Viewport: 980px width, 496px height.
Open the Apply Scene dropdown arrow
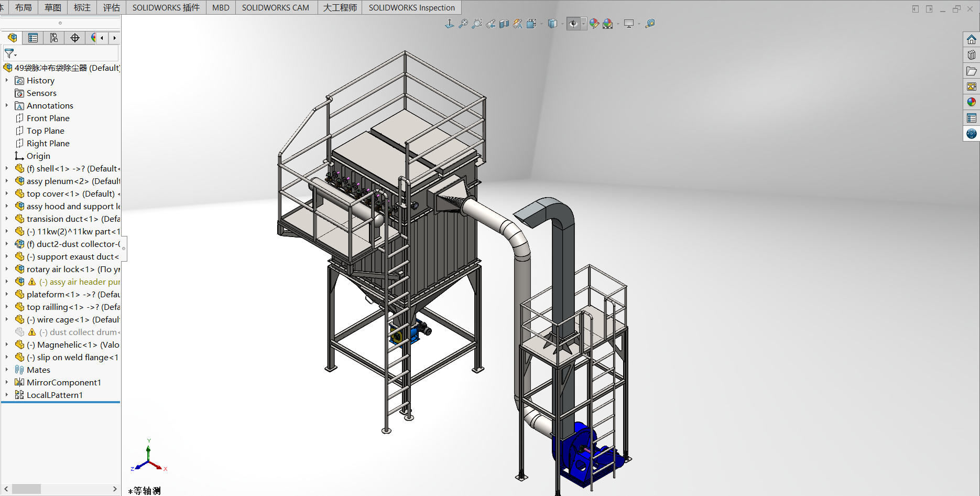[x=618, y=24]
